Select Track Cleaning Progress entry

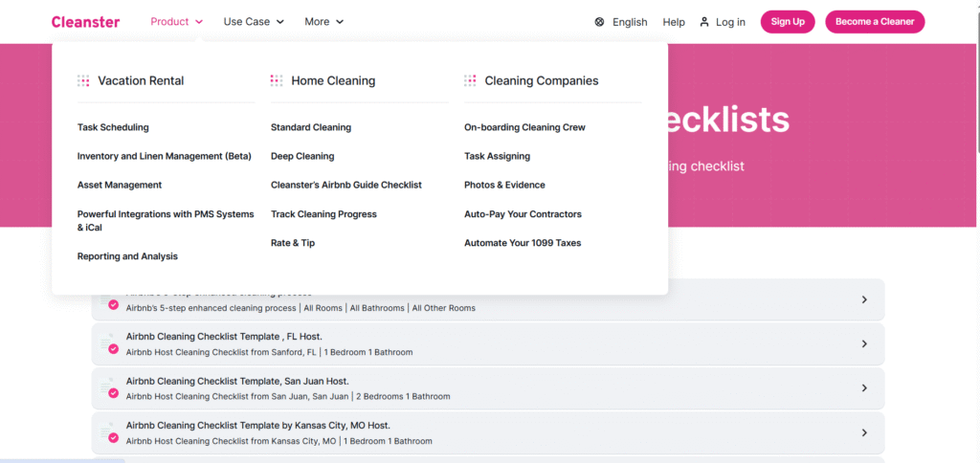(323, 214)
